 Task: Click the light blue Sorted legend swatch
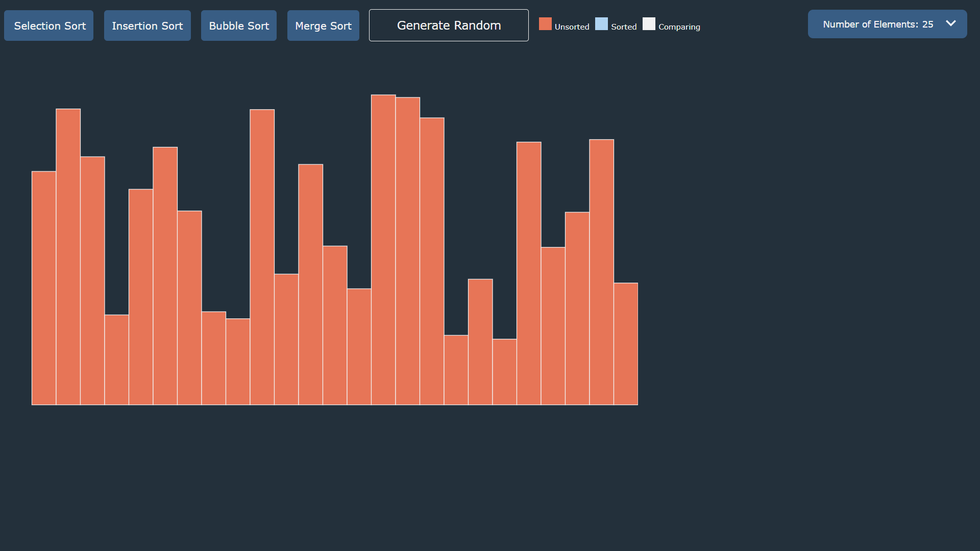pos(601,23)
